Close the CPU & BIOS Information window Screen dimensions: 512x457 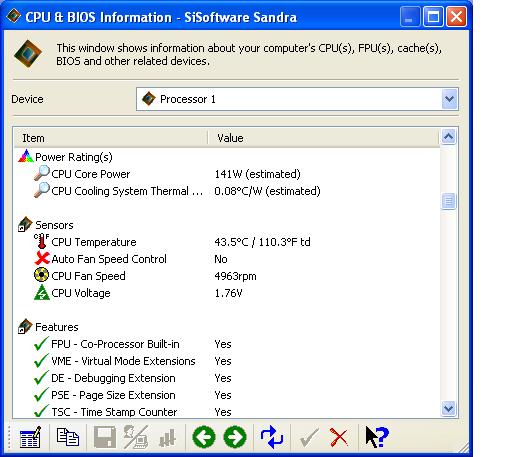click(x=456, y=16)
